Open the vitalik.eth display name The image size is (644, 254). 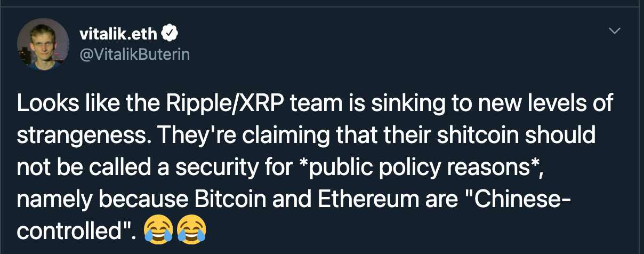118,35
